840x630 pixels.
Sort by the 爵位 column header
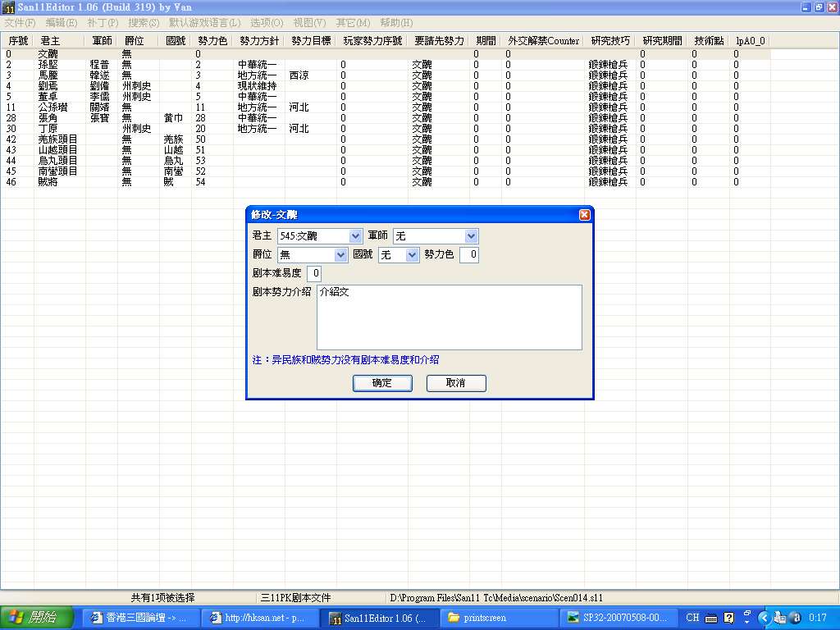138,41
